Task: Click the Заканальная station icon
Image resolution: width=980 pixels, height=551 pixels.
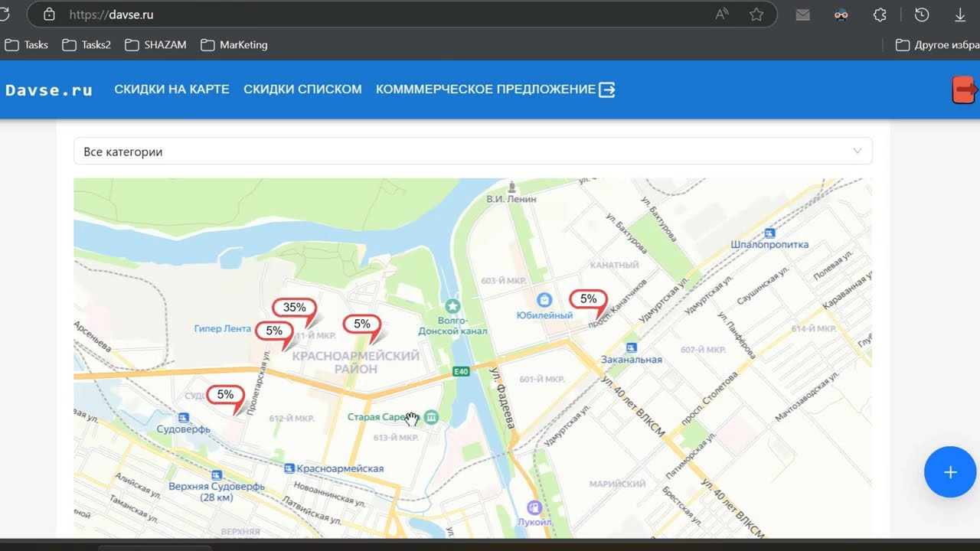Action: pos(632,347)
